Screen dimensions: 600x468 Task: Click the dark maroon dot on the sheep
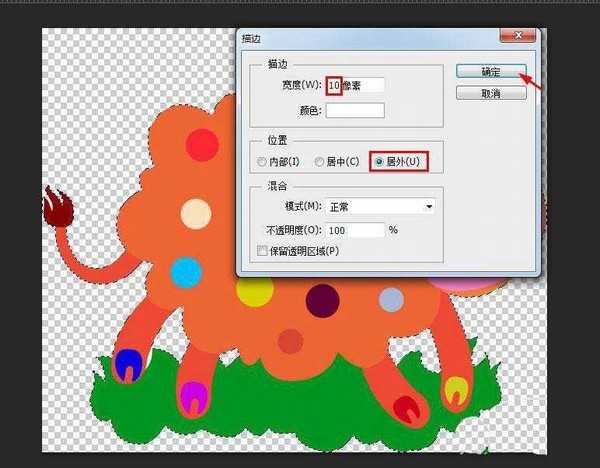coord(322,298)
